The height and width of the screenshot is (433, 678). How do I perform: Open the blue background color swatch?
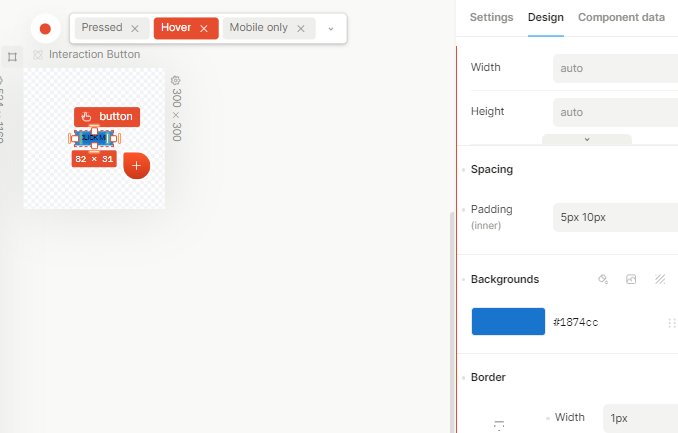[x=508, y=322]
